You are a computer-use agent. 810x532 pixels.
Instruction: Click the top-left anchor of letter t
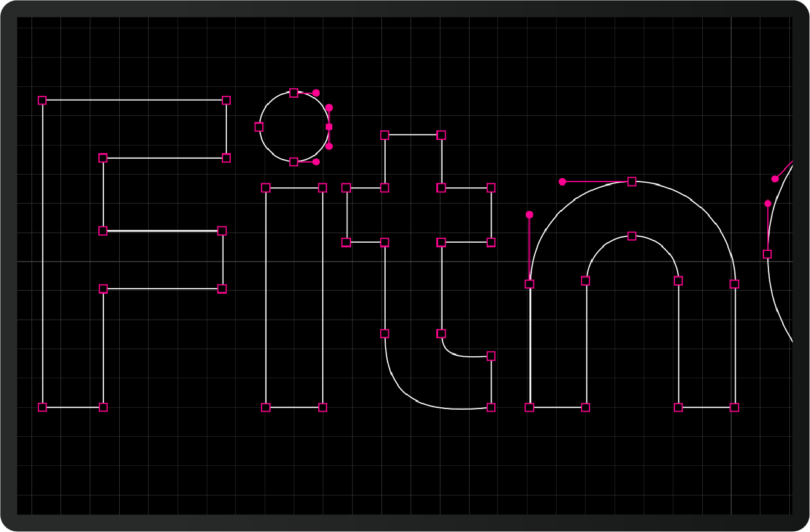[x=385, y=135]
